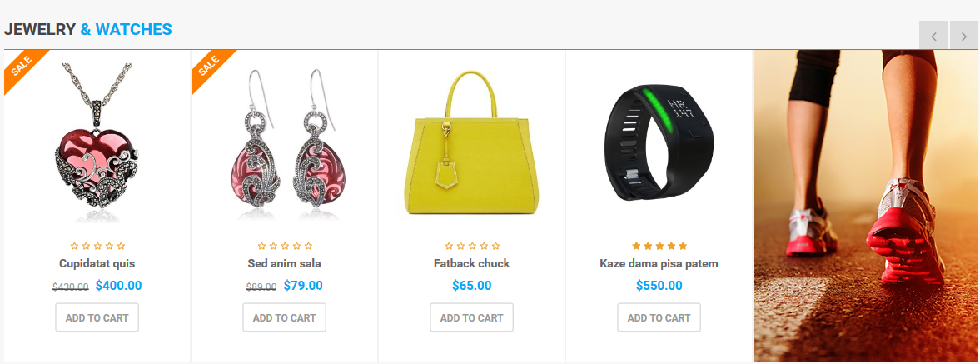Add Fatback chuck to cart
The image size is (980, 364).
point(472,317)
